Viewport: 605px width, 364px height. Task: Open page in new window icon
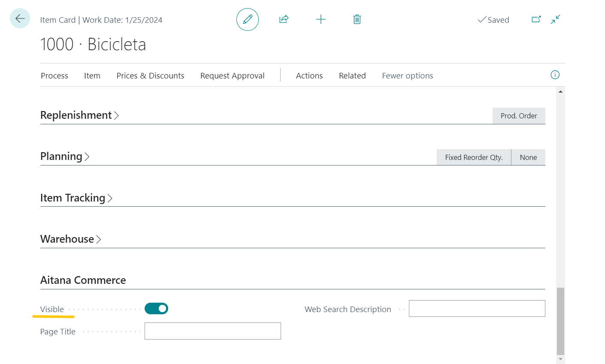tap(536, 19)
